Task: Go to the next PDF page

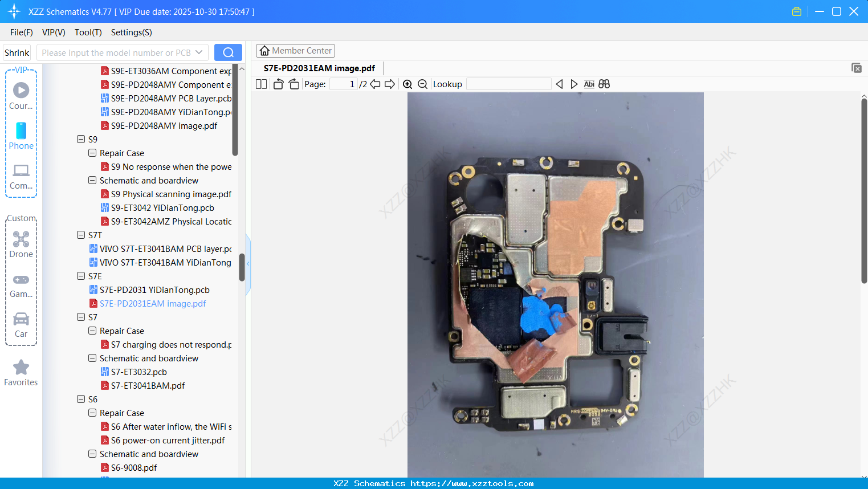Action: (x=390, y=84)
